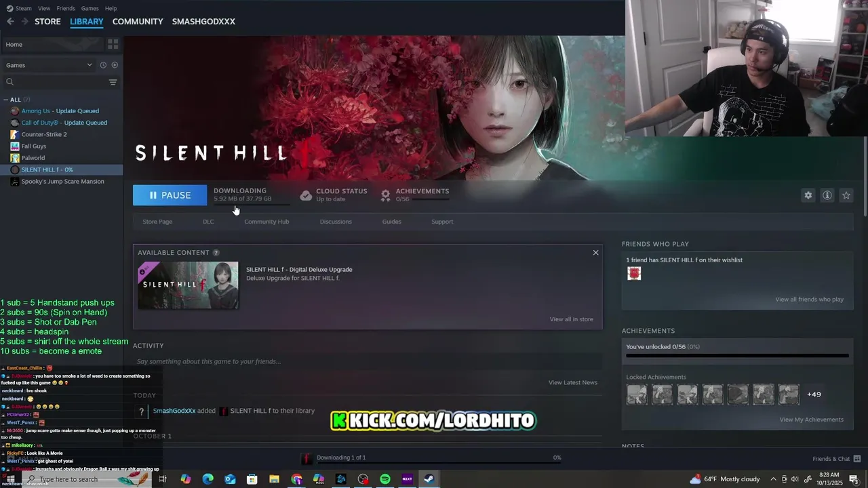
Task: Pause the Silent Hill f download
Action: coord(170,195)
